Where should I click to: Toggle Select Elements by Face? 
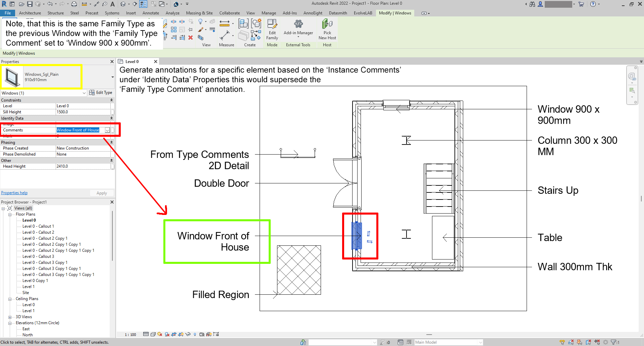pyautogui.click(x=588, y=342)
